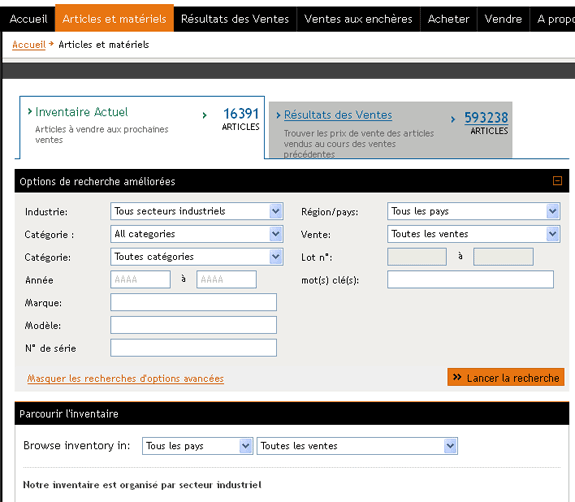Click into the mot(s) clé(s) field

coord(470,279)
